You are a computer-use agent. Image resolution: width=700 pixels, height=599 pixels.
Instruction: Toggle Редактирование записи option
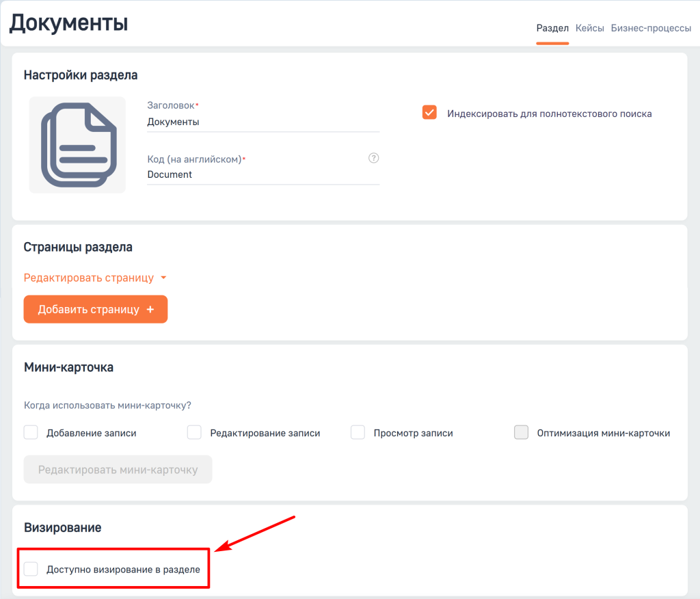coord(194,432)
